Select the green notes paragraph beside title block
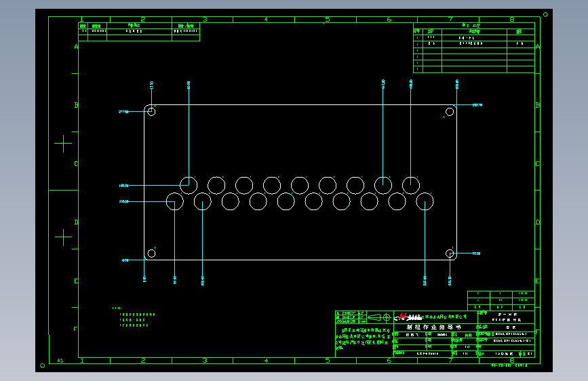The width and height of the screenshot is (588, 381). tap(363, 338)
